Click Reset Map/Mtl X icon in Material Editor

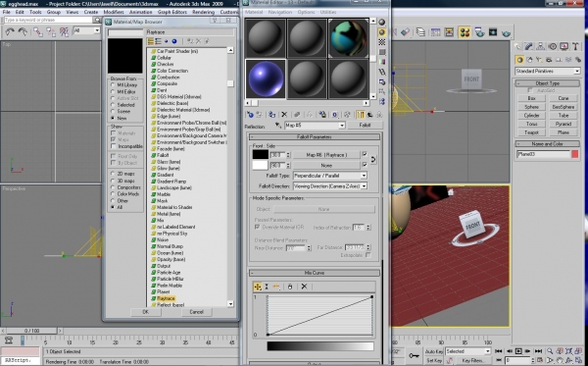(284, 115)
